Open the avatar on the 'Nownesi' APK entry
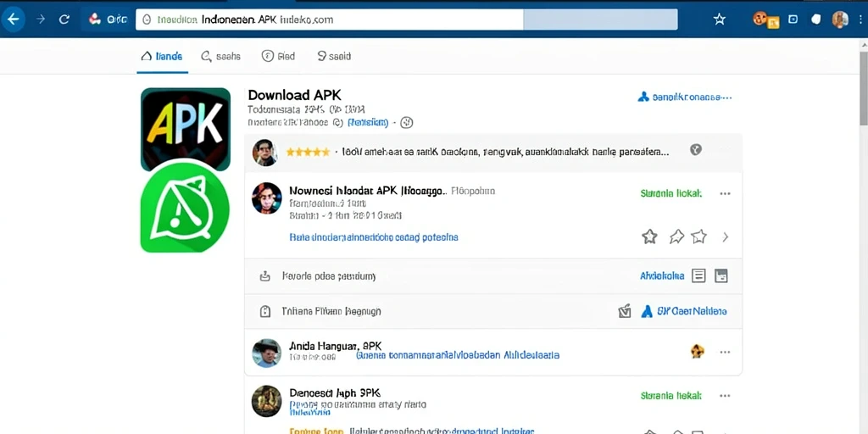Image resolution: width=868 pixels, height=434 pixels. [x=266, y=198]
